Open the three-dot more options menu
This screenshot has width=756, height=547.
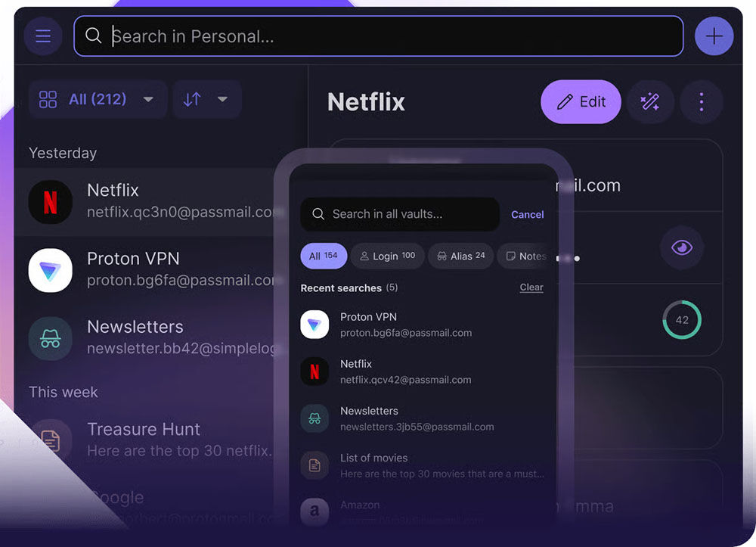coord(702,102)
